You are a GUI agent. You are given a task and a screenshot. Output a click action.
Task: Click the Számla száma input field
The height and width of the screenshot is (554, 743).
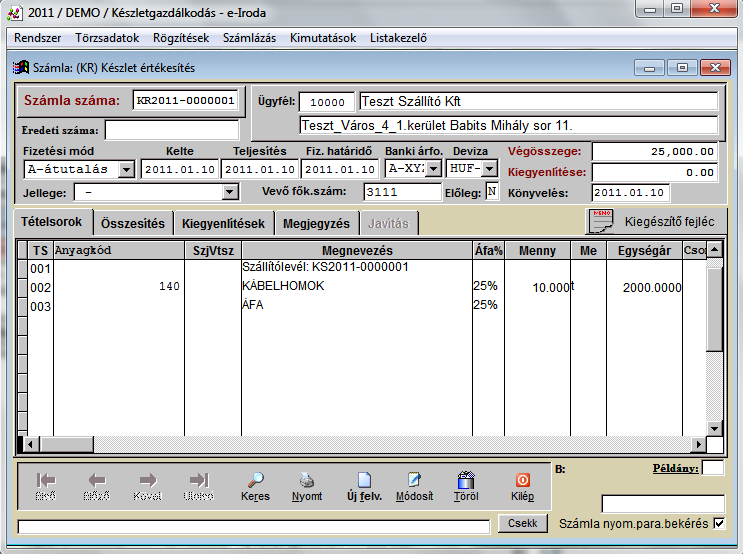coord(185,101)
